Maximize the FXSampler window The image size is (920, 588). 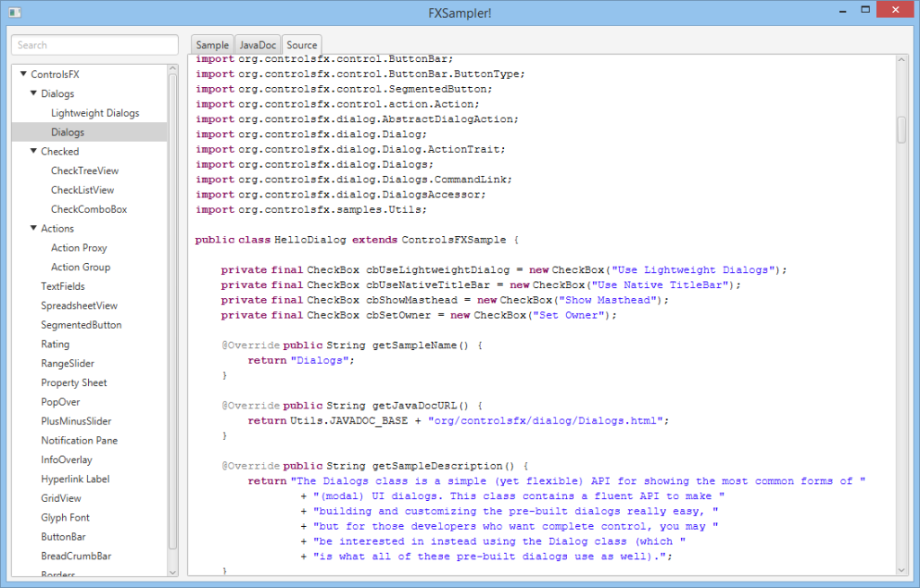click(x=865, y=10)
